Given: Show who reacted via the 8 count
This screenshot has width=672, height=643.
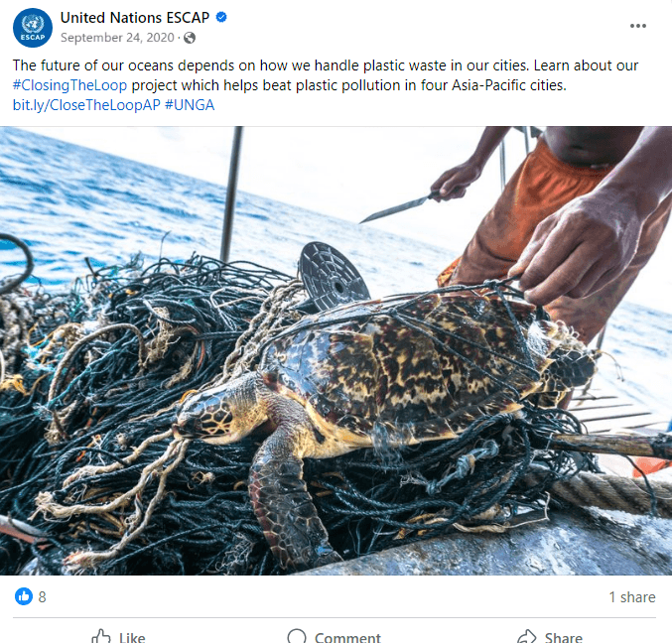Looking at the screenshot, I should tap(42, 596).
